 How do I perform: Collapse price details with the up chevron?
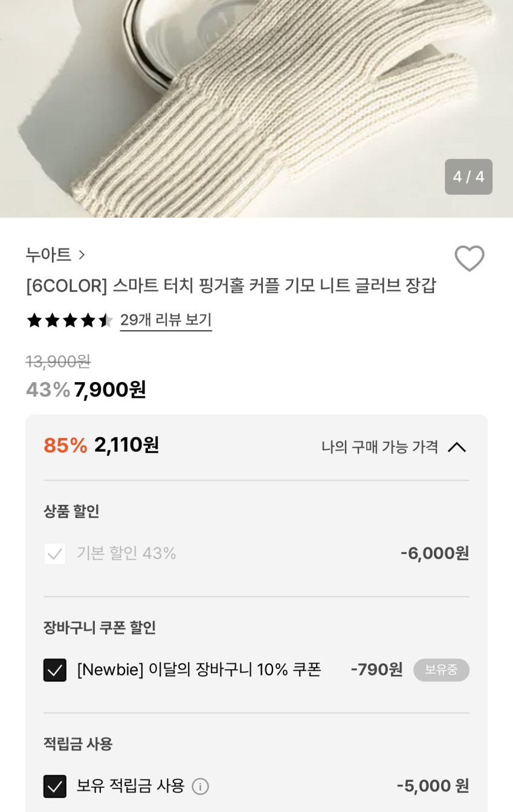coord(457,447)
